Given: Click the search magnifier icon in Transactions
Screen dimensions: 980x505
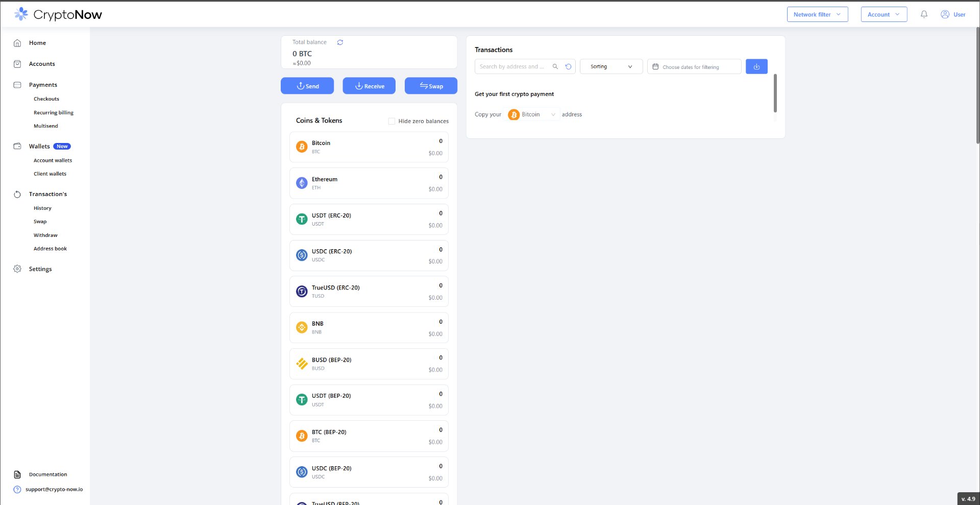Looking at the screenshot, I should point(555,66).
